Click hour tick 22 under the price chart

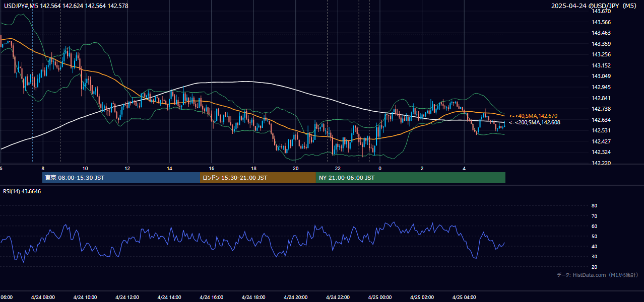[x=338, y=168]
